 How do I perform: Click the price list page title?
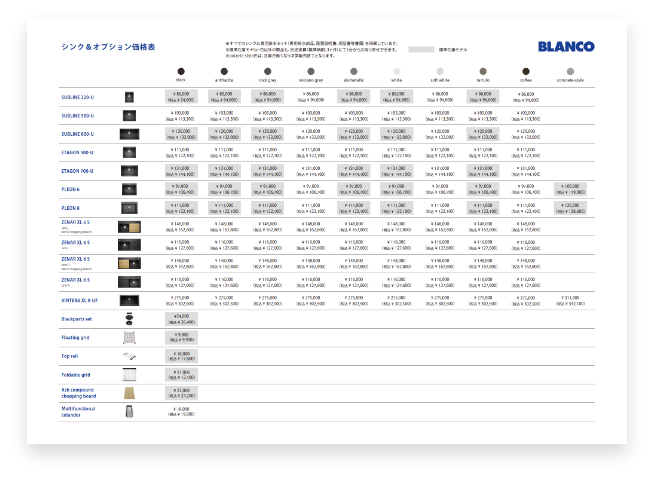(x=108, y=47)
